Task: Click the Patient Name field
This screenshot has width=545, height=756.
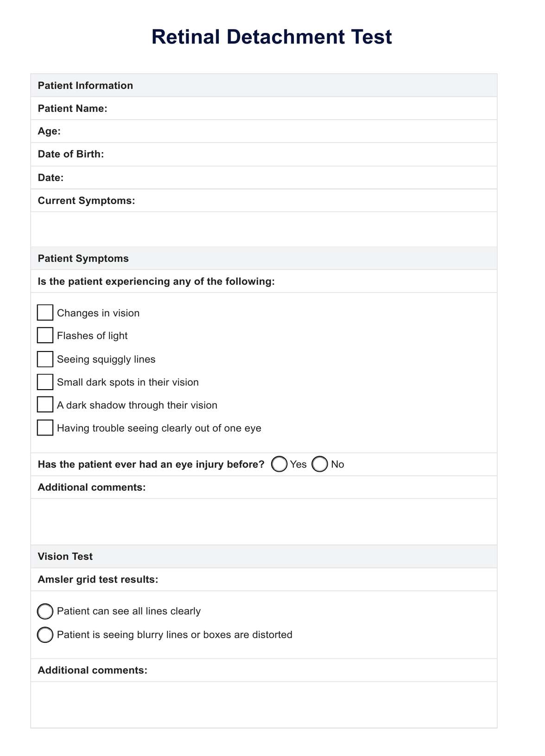Action: coord(301,109)
